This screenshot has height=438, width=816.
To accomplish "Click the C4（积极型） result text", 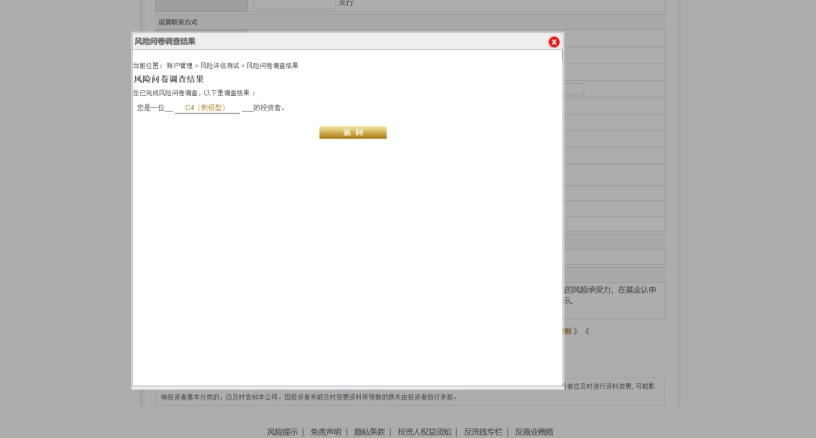I will pos(205,107).
